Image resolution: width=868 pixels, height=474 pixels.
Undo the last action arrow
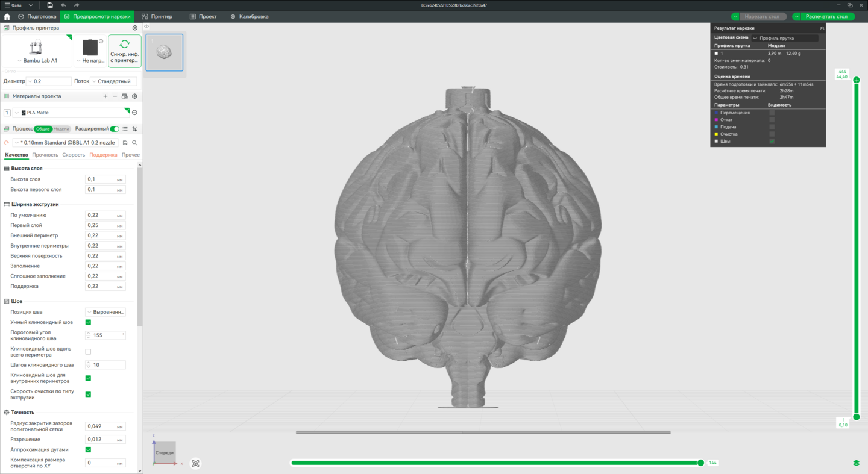[x=63, y=5]
